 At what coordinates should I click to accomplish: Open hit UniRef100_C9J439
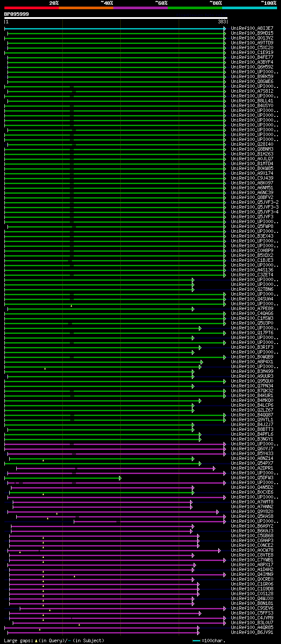pyautogui.click(x=252, y=178)
